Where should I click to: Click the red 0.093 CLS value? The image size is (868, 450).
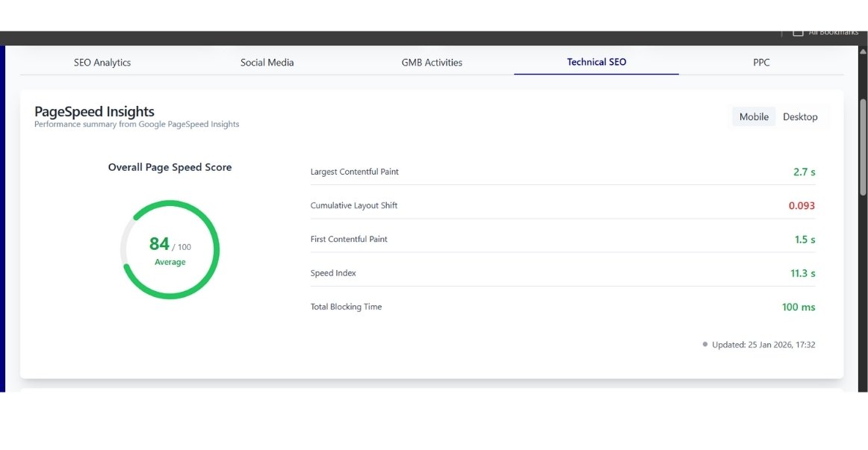point(802,206)
